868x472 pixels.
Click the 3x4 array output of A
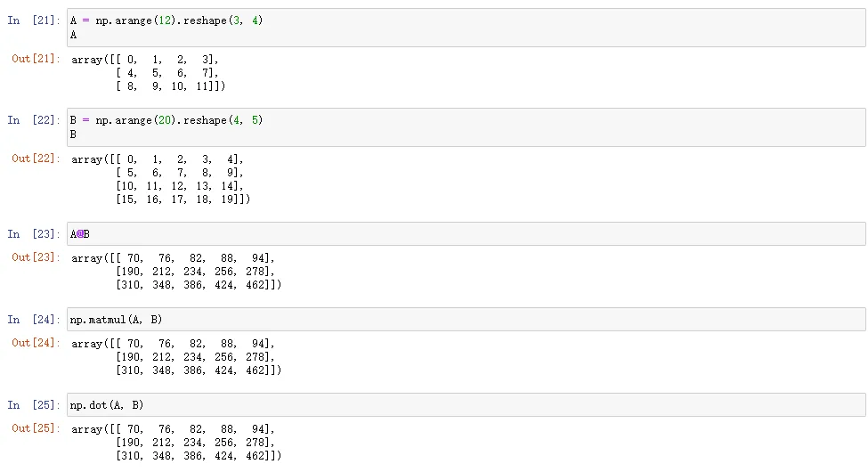pyautogui.click(x=148, y=73)
